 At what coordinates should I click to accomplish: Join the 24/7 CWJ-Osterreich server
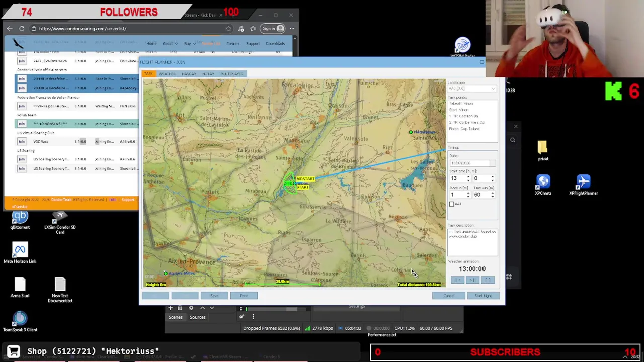tap(22, 61)
